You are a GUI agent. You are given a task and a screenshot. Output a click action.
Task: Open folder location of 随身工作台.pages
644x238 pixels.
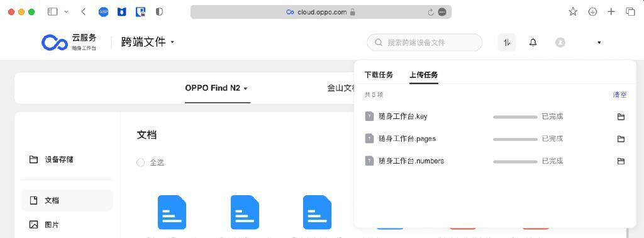pos(621,139)
